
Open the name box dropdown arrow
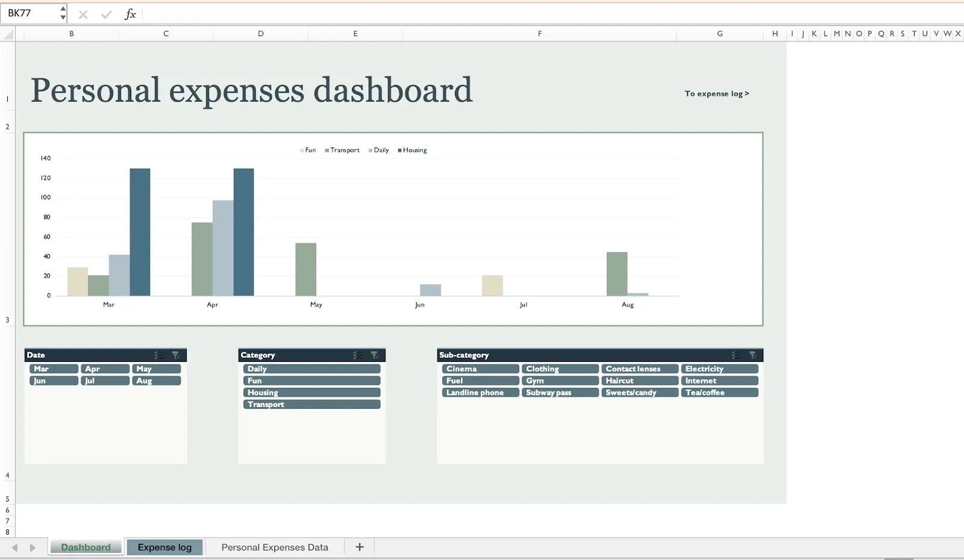(63, 17)
